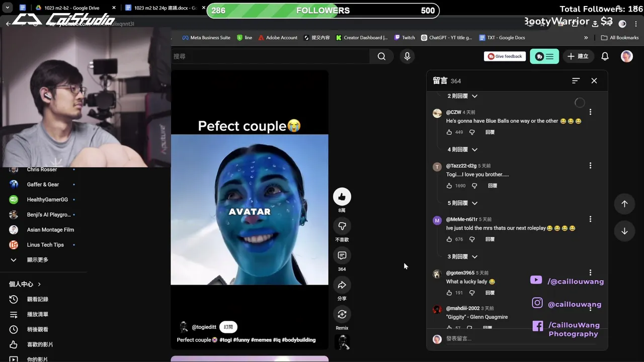Reply to @MeMe-n6l1r's comment
This screenshot has width=644, height=362.
pyautogui.click(x=490, y=239)
